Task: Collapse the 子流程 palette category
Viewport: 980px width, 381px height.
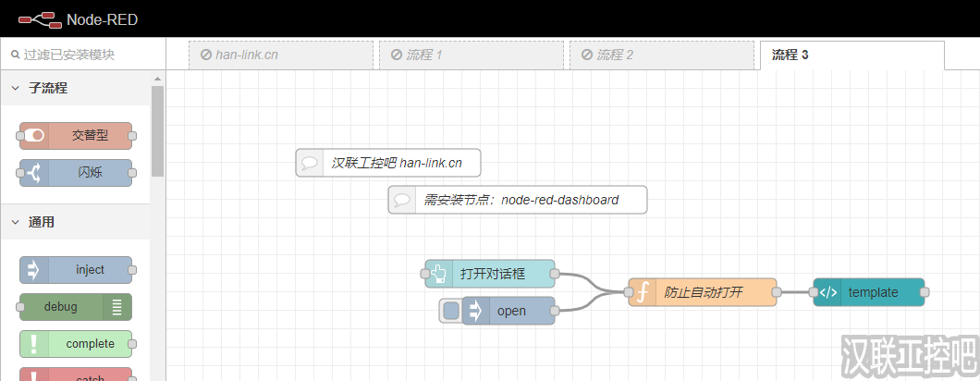Action: 17,88
